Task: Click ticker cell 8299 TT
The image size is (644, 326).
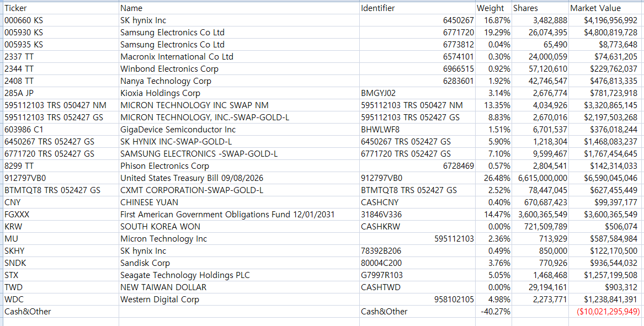Action: 61,166
